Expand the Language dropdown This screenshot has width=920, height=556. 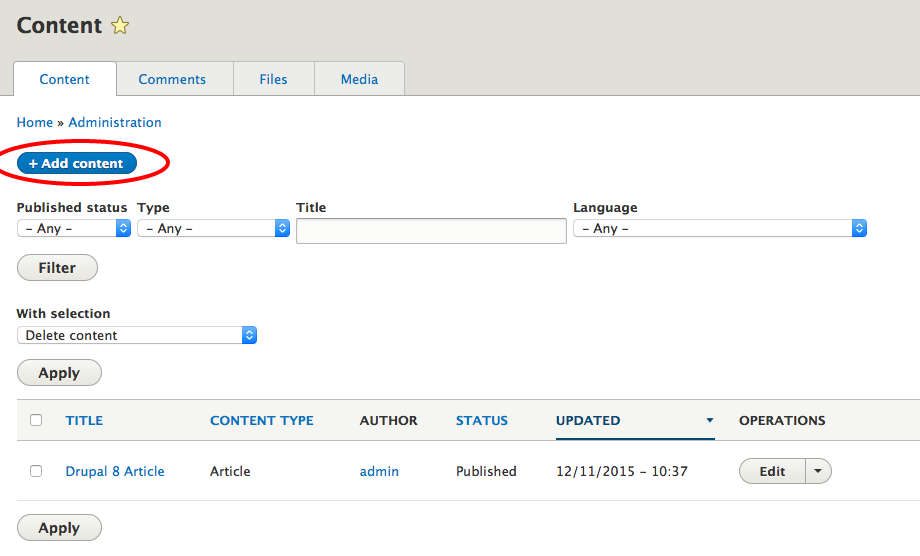[x=719, y=228]
